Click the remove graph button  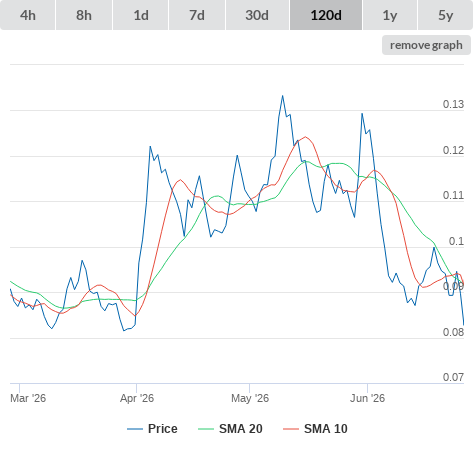pyautogui.click(x=426, y=45)
